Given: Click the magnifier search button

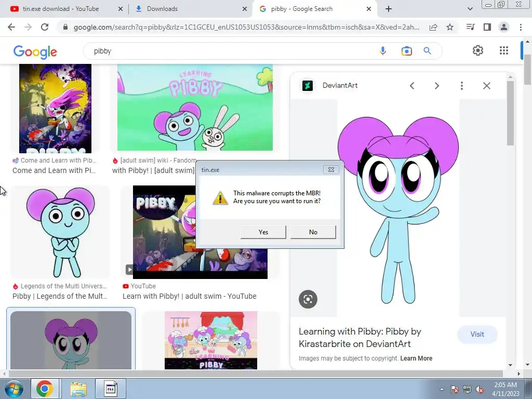Looking at the screenshot, I should point(428,51).
